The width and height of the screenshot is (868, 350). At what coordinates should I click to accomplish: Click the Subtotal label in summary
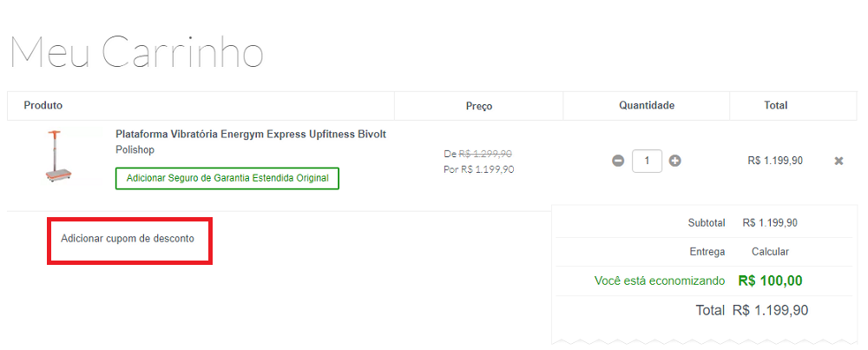(x=706, y=223)
